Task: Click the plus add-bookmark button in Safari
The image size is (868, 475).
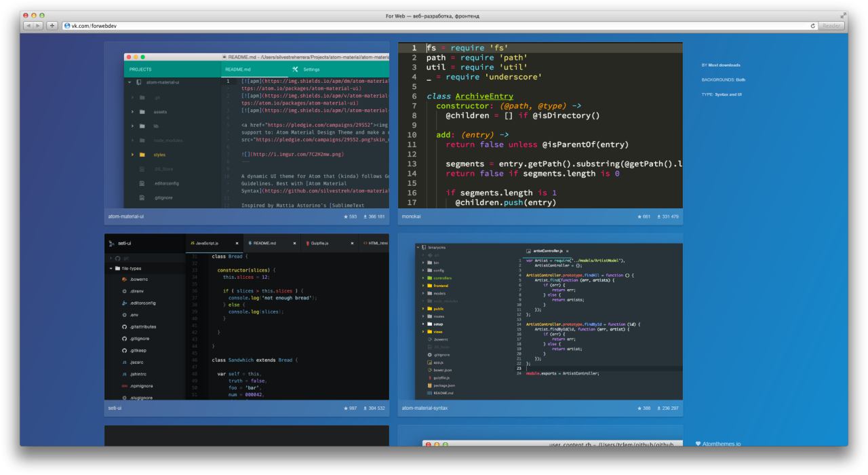Action: pos(53,26)
